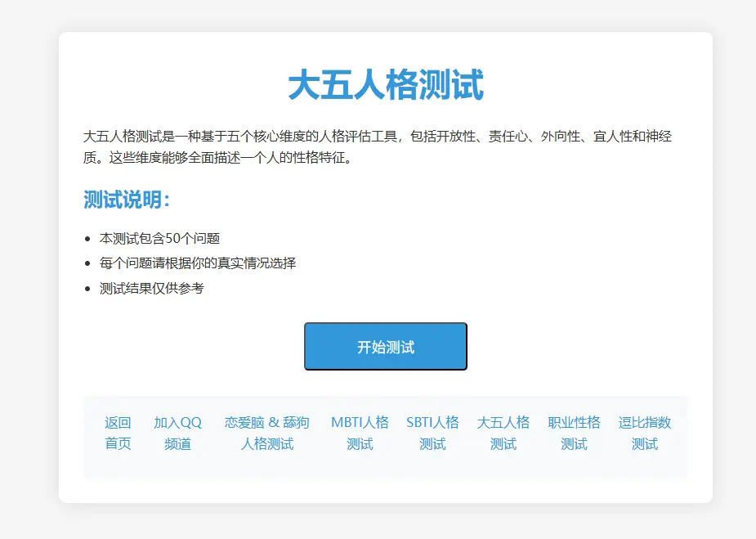This screenshot has height=539, width=756.
Task: Select 大五人格测试 in the footer navigation
Action: pyautogui.click(x=503, y=433)
